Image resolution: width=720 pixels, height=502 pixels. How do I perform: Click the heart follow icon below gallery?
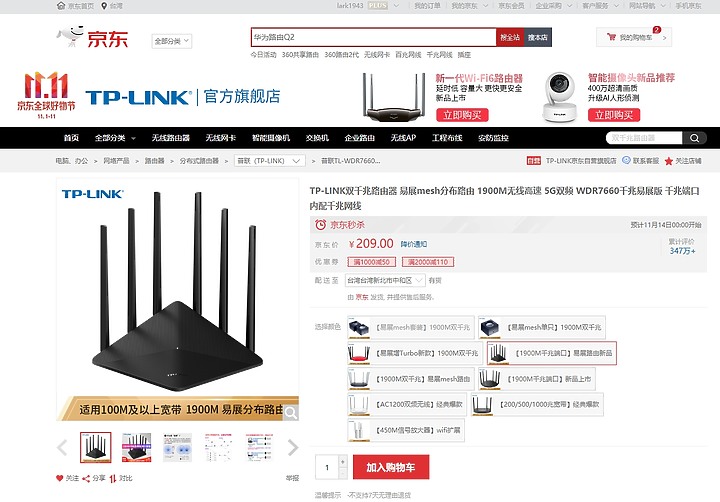click(59, 478)
